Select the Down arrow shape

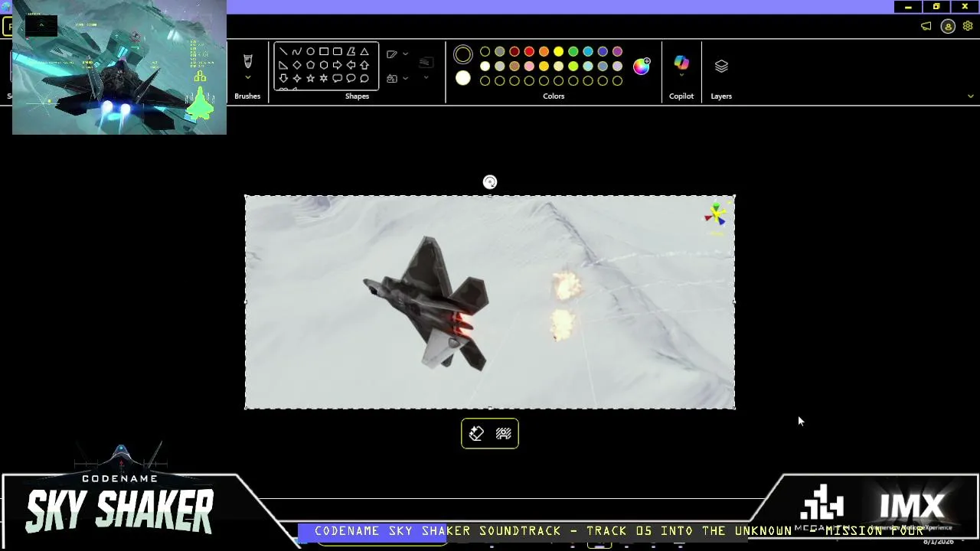click(283, 78)
